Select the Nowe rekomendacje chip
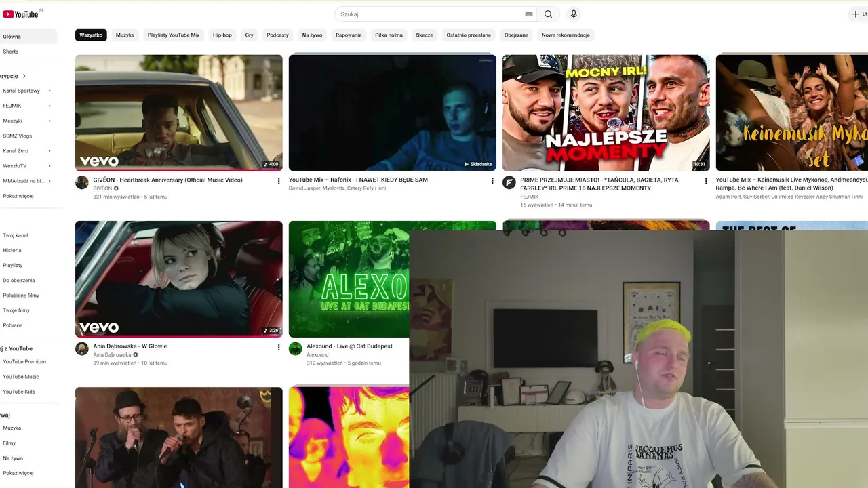The height and width of the screenshot is (488, 868). [x=566, y=35]
